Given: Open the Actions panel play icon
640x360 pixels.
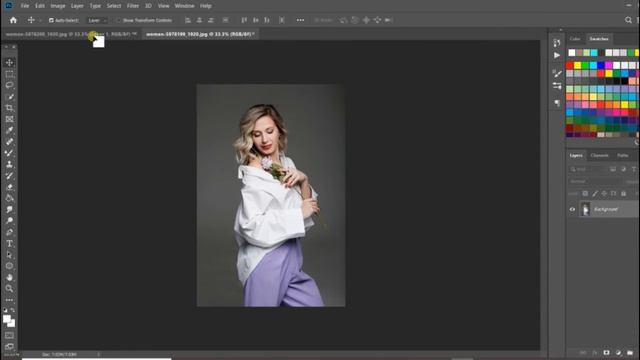Looking at the screenshot, I should [x=557, y=55].
